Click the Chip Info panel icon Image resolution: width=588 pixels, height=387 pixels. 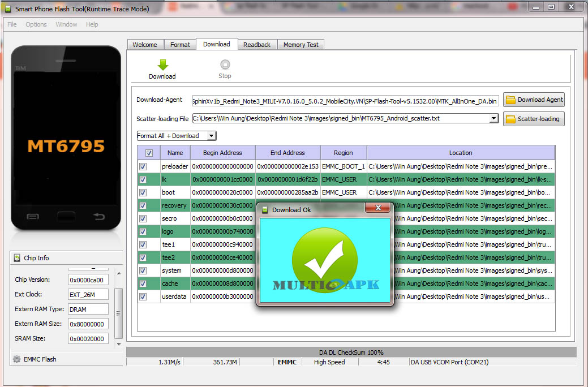tap(18, 257)
